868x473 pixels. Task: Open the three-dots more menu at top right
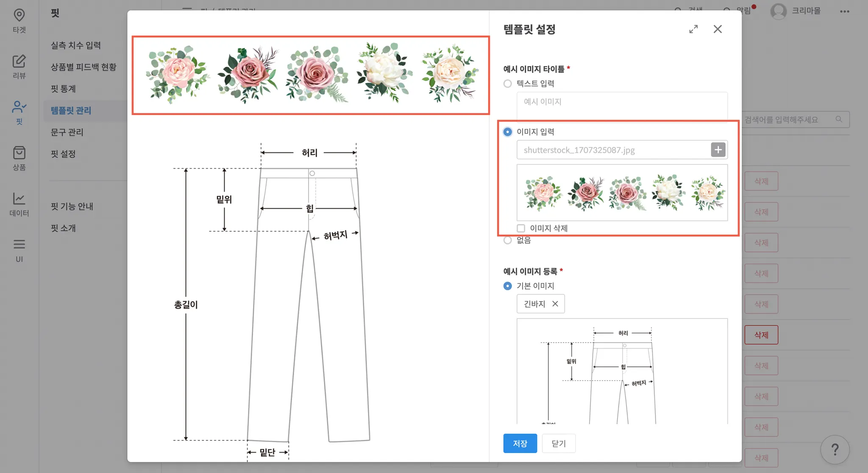tap(844, 11)
